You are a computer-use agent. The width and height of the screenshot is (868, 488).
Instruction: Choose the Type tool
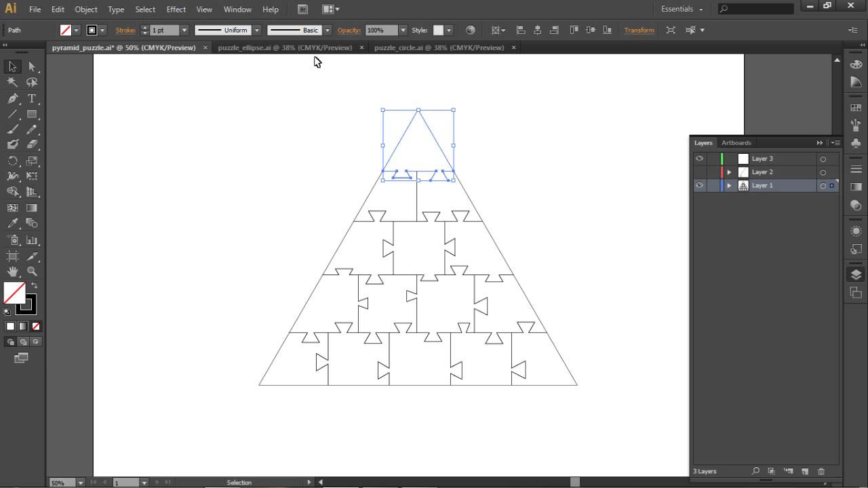[x=32, y=98]
